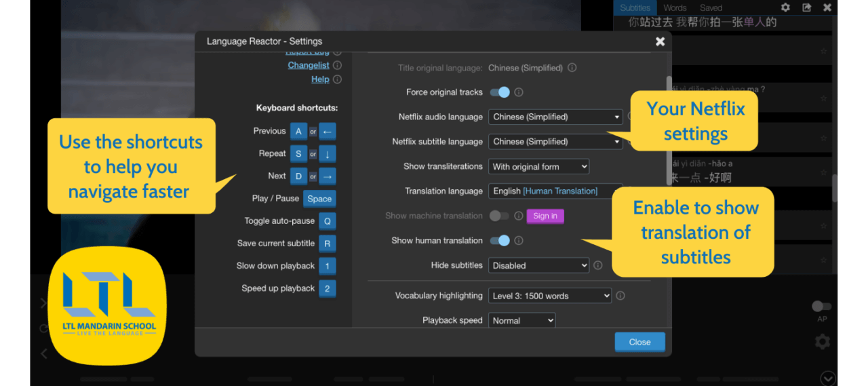Screen dimensions: 868x386
Task: Open Netflix subtitle language dropdown
Action: tap(555, 142)
